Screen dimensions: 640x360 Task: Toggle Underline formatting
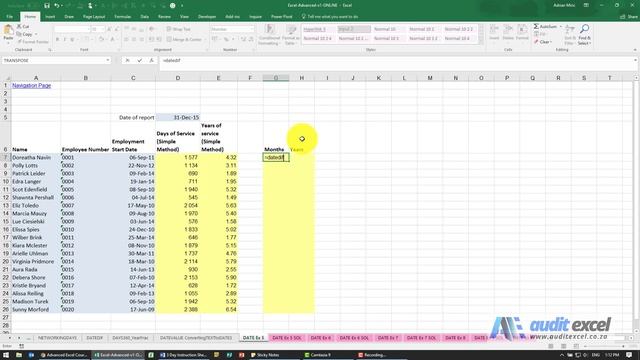click(x=72, y=40)
